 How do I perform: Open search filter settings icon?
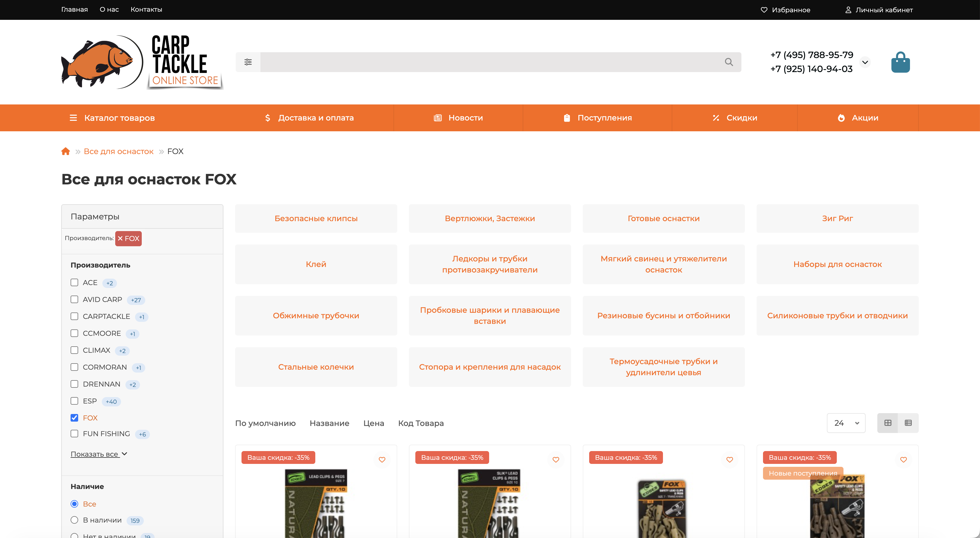pos(248,62)
